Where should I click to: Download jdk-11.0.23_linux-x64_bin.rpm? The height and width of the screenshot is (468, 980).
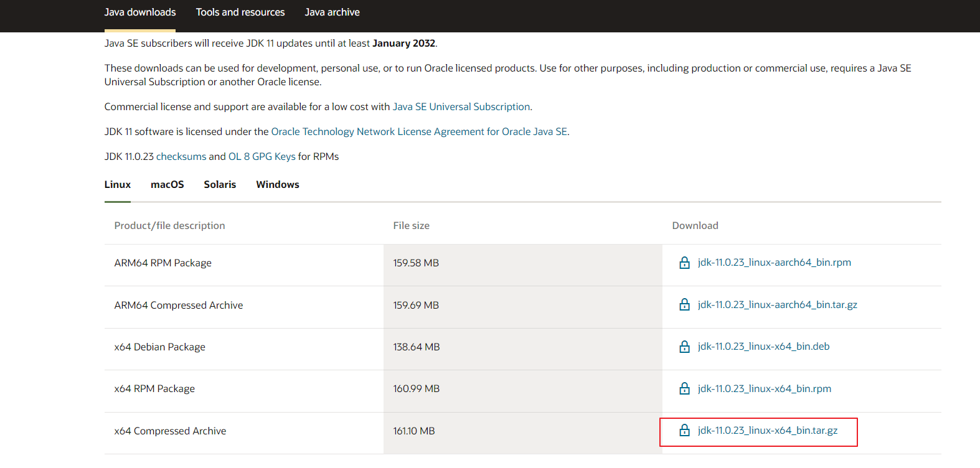pos(765,388)
